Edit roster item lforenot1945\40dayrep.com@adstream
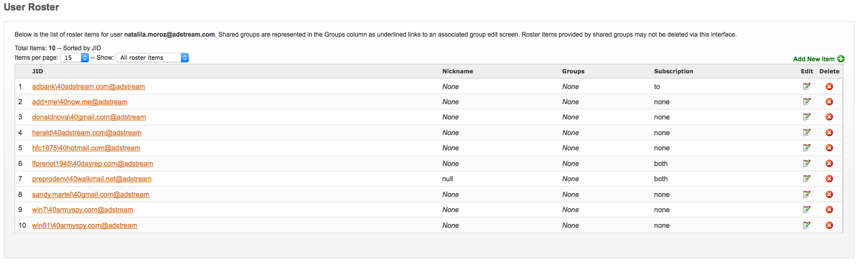Image resolution: width=868 pixels, height=265 pixels. coord(807,163)
